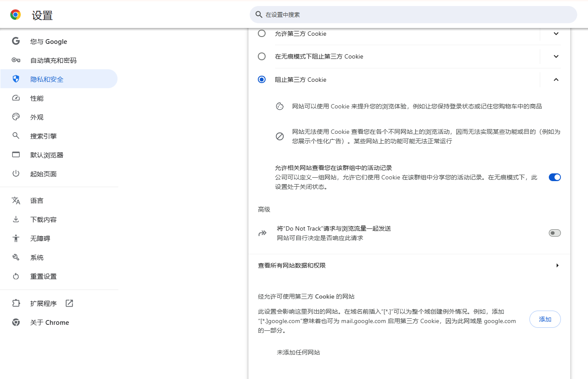588x379 pixels.
Task: Click the wrench icon for 系统
Action: 16,257
